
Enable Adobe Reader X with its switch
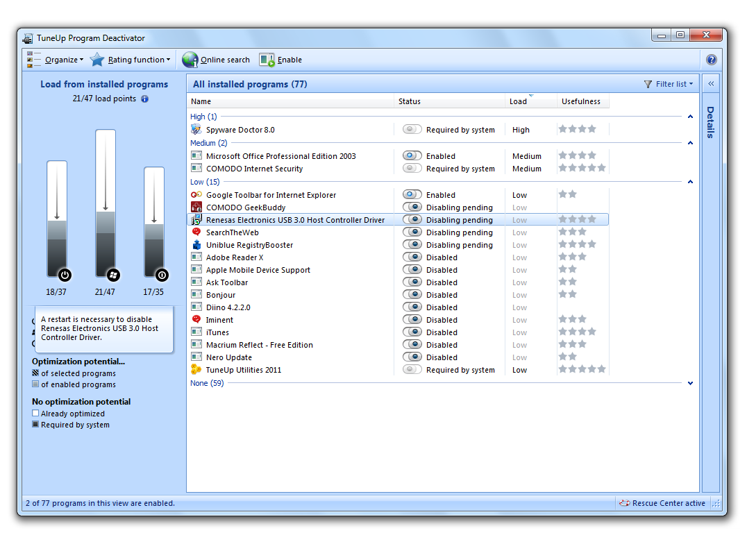[x=412, y=257]
